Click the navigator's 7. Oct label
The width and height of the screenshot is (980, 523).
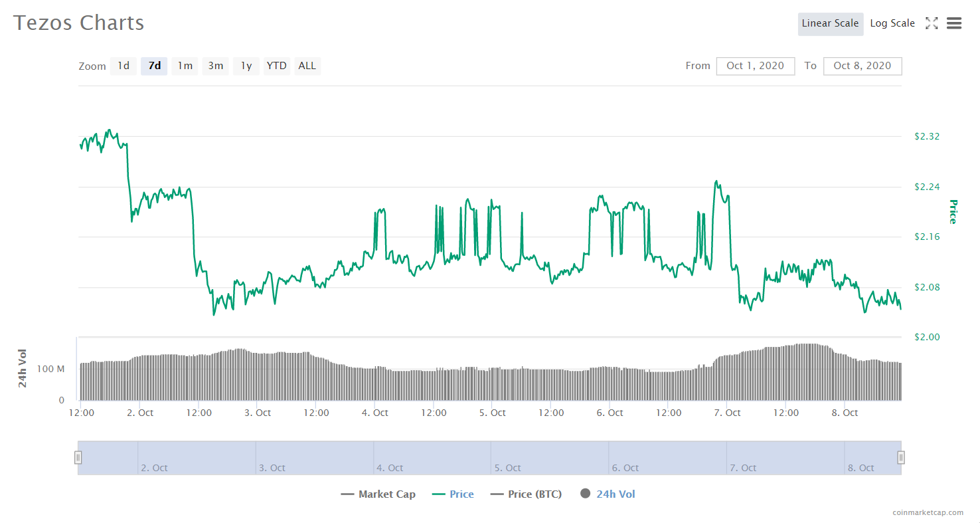pos(744,468)
